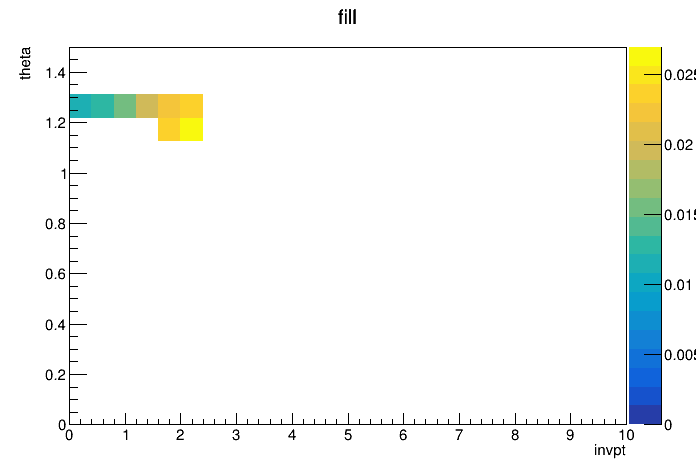This screenshot has width=696, height=472.
Task: Select the "1" label on the invpt axis
Action: (126, 435)
